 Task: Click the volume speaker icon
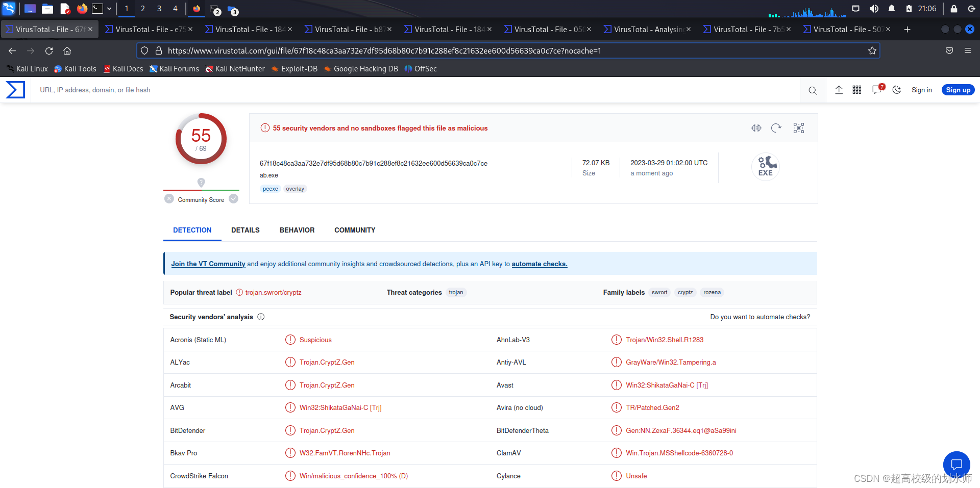pyautogui.click(x=874, y=9)
